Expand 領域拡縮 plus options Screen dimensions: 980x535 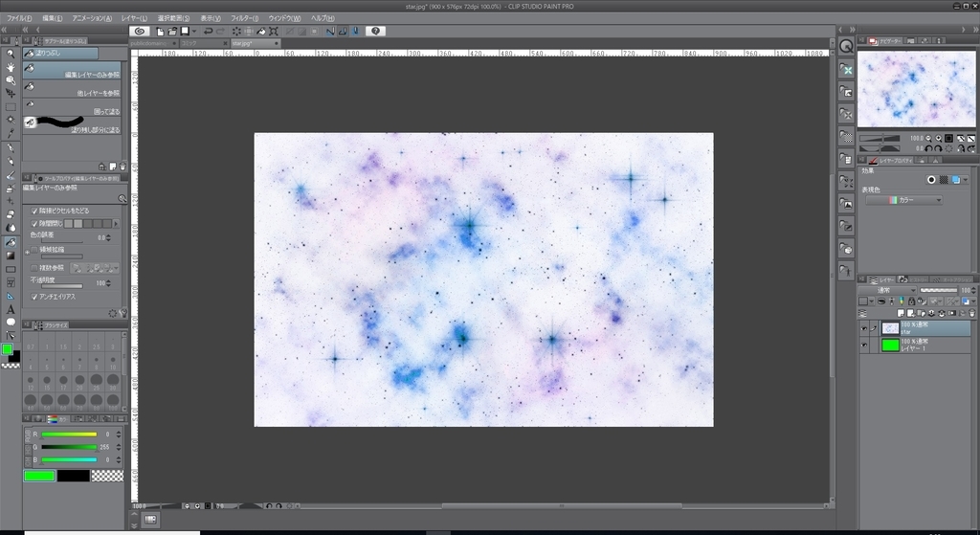click(x=27, y=252)
